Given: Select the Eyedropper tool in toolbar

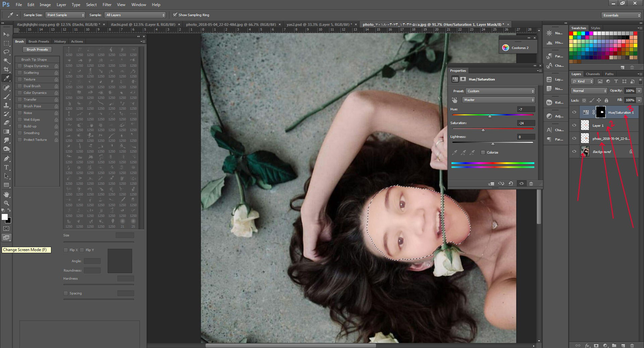Looking at the screenshot, I should 6,78.
